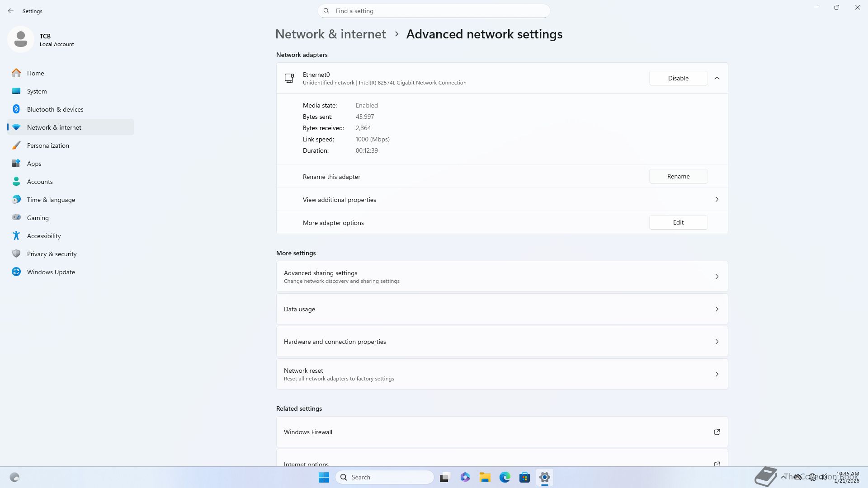
Task: Open Advanced sharing settings
Action: click(502, 277)
